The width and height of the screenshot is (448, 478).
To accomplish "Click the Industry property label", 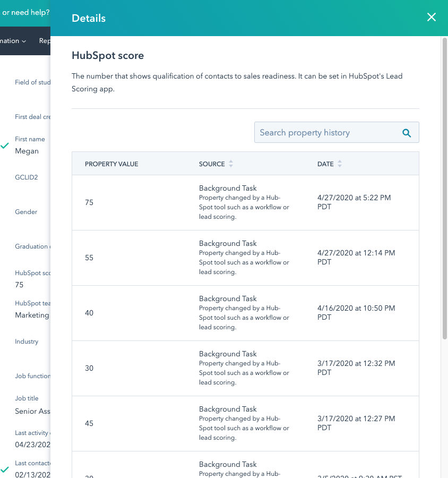I will pyautogui.click(x=27, y=342).
